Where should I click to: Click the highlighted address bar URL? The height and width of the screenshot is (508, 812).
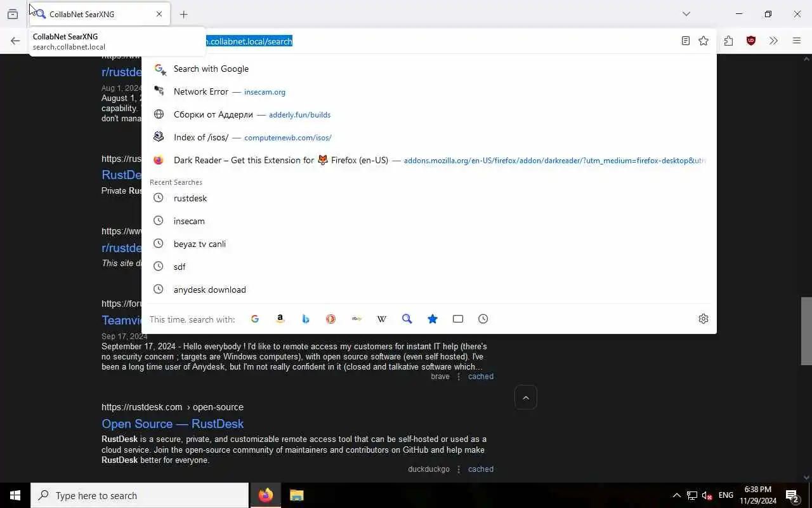tap(249, 41)
